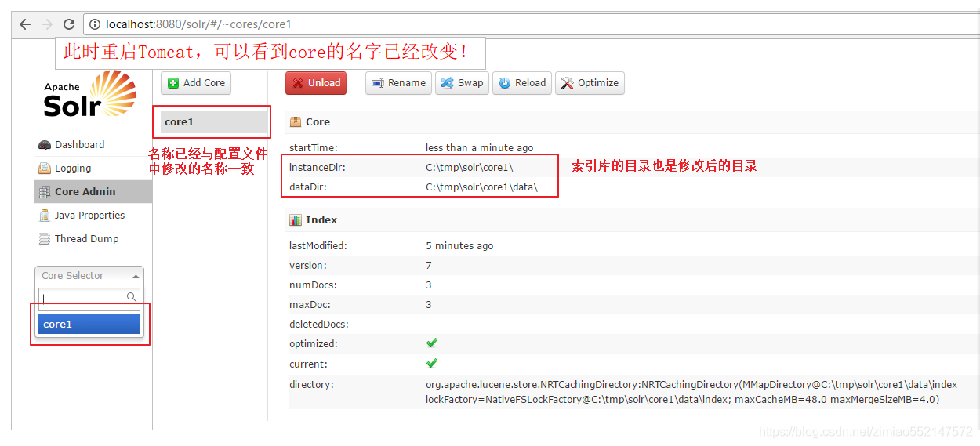Screen dimensions: 980x446
Task: Open the Core Admin page
Action: pyautogui.click(x=85, y=191)
